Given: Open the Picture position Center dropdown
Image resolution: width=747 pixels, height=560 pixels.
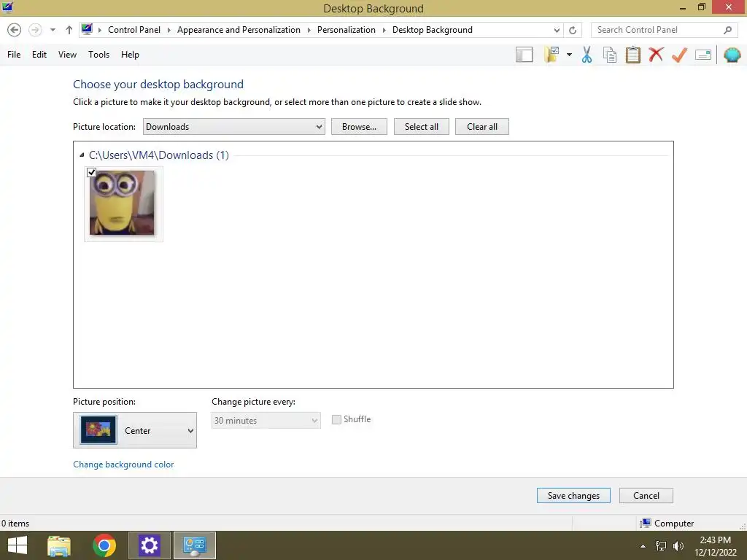Looking at the screenshot, I should 135,430.
